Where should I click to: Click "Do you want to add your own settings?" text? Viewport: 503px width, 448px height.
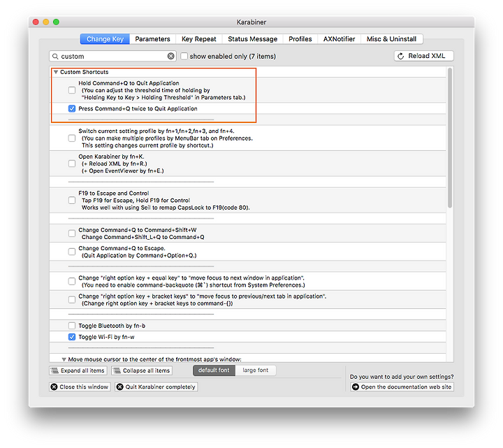[x=402, y=377]
